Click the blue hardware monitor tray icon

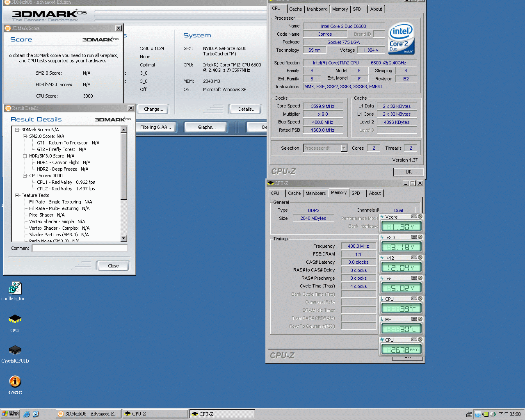pos(478,414)
